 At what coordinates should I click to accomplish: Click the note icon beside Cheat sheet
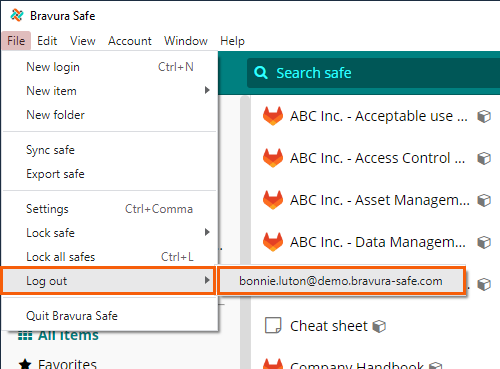coord(273,325)
